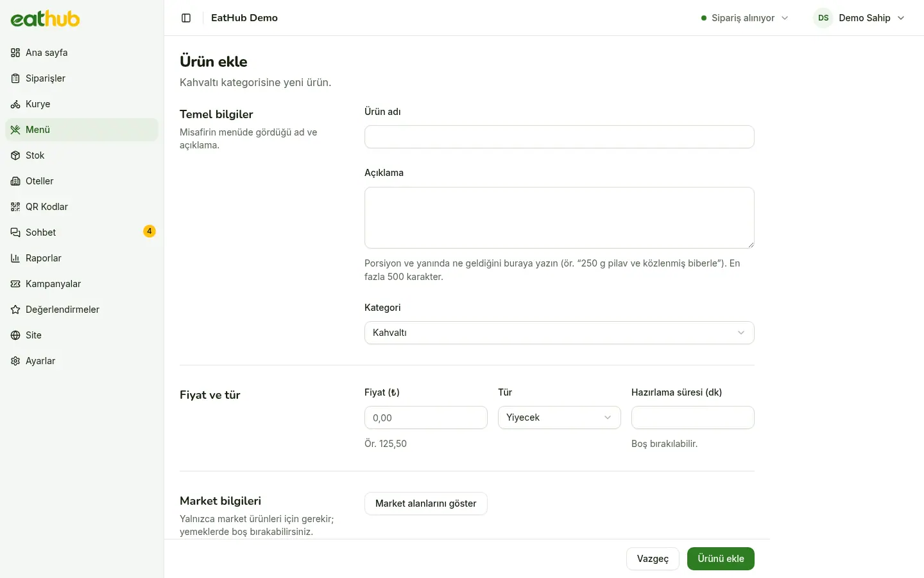
Task: Expand the Demo Sahip account menu
Action: click(x=859, y=18)
